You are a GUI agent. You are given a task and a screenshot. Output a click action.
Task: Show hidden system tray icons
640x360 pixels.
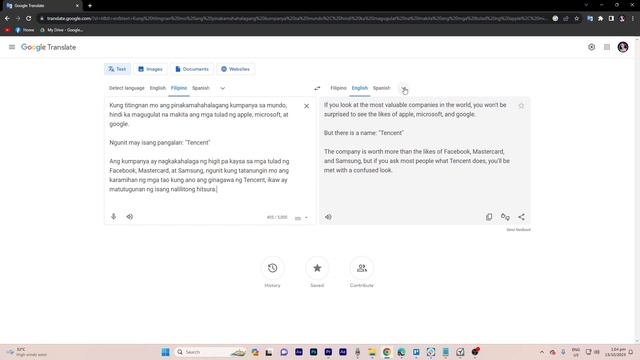pos(542,352)
